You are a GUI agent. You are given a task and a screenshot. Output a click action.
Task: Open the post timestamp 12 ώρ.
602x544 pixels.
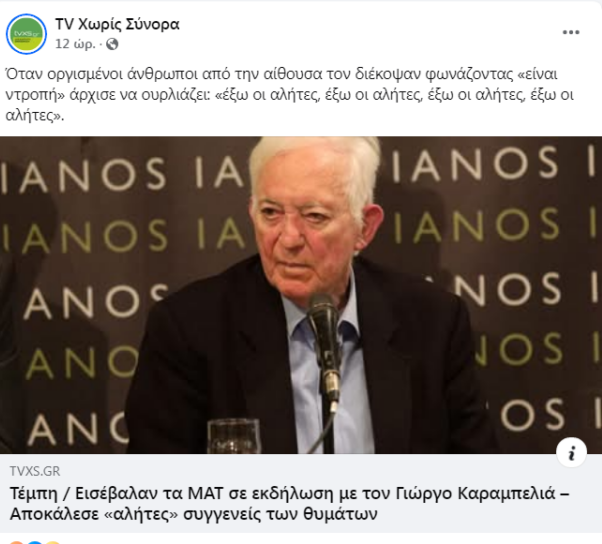point(75,44)
